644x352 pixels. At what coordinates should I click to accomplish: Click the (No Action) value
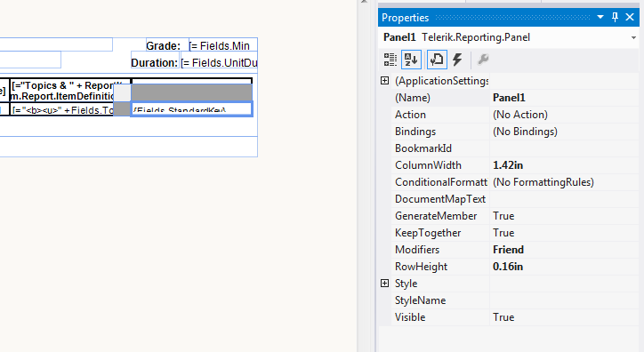[x=564, y=115]
